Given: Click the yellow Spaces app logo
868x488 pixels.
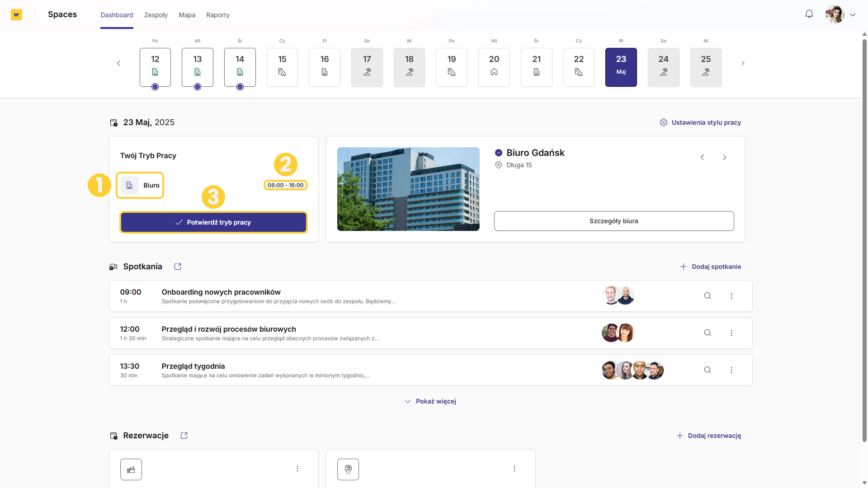Looking at the screenshot, I should click(x=16, y=14).
